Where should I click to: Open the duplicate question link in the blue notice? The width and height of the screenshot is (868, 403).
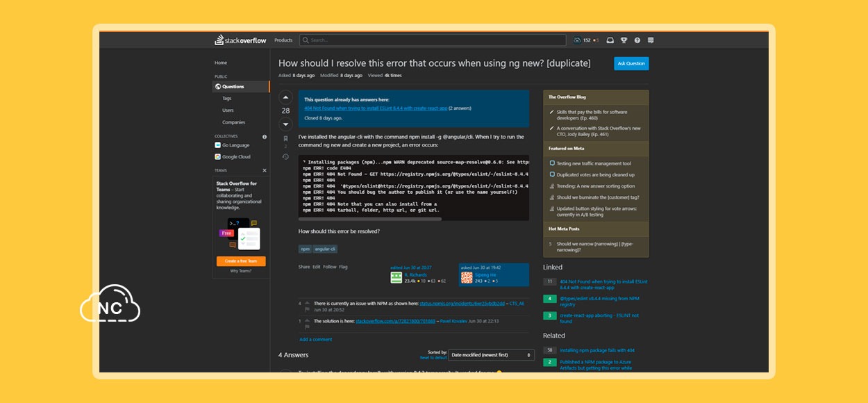(x=376, y=108)
